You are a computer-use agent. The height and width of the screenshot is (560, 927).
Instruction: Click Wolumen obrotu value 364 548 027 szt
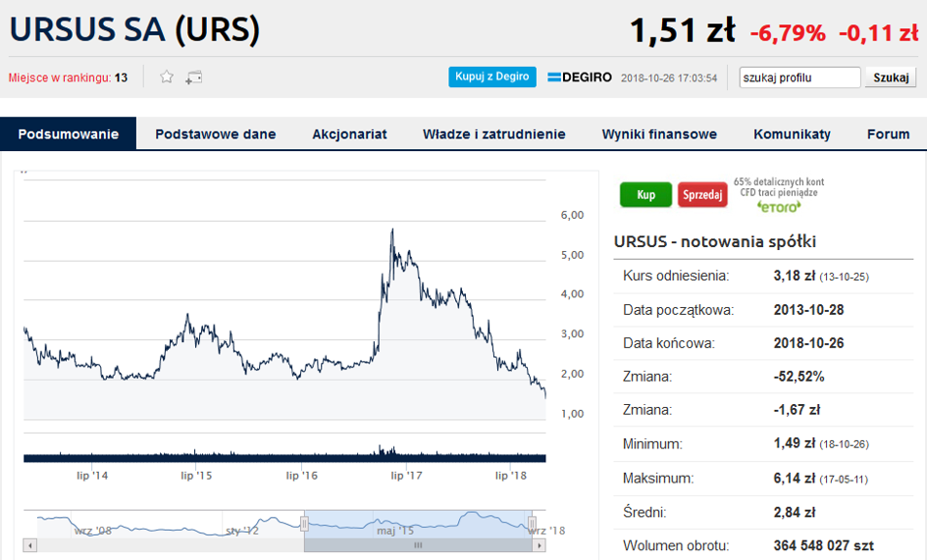[x=824, y=545]
